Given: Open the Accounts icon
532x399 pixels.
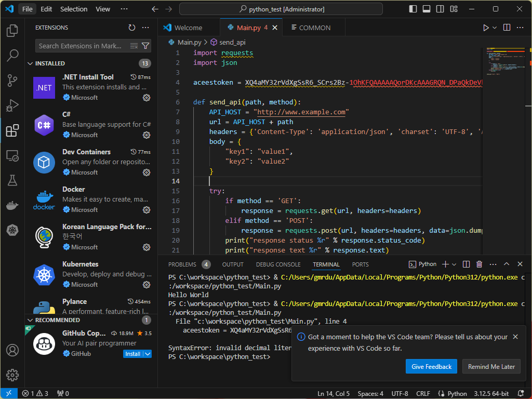Looking at the screenshot, I should point(12,350).
